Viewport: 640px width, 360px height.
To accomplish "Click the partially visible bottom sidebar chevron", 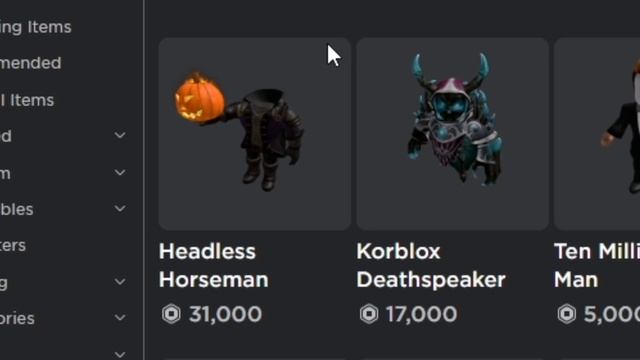I will (120, 354).
